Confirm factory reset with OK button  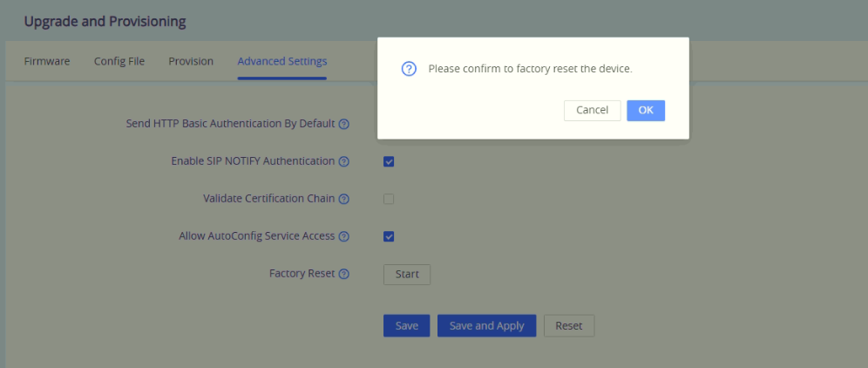(646, 110)
